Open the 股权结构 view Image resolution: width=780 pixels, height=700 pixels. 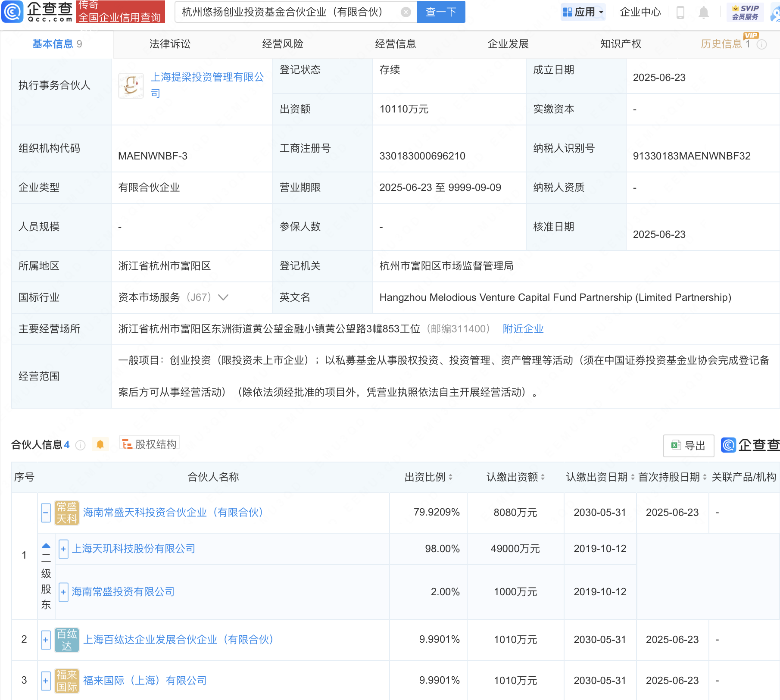point(150,444)
